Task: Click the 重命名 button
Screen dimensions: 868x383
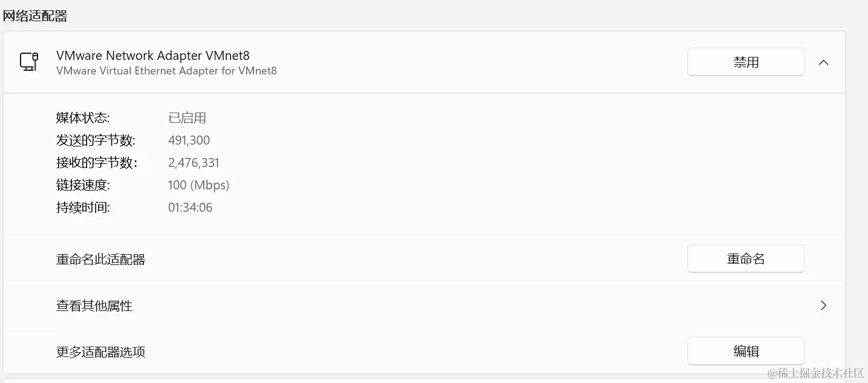Action: 746,259
